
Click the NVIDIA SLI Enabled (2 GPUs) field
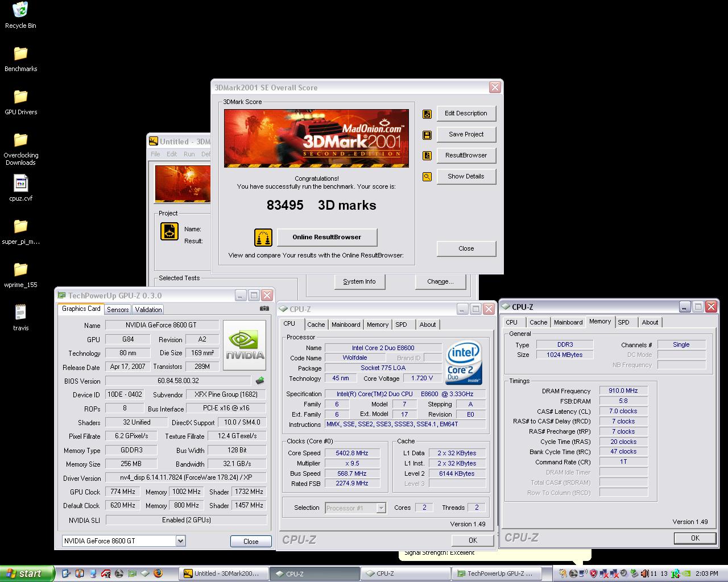click(x=186, y=520)
